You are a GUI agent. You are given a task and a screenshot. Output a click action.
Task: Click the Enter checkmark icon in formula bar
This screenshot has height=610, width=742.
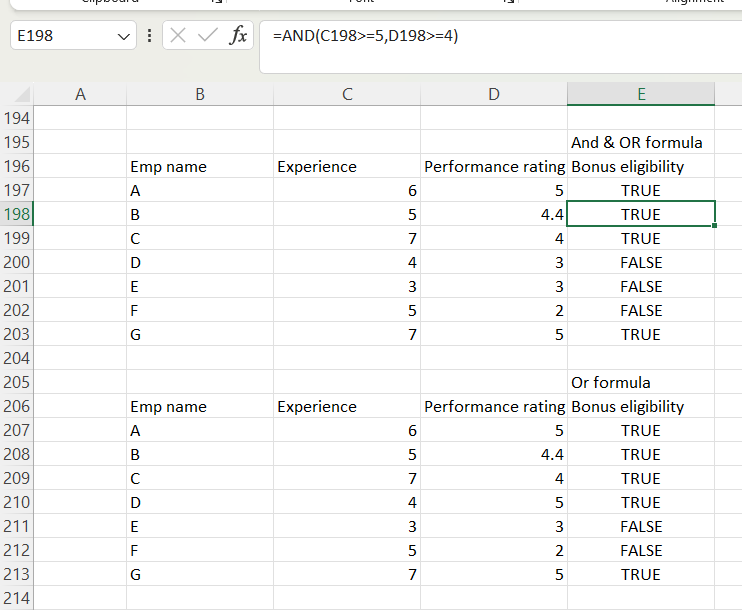click(207, 36)
